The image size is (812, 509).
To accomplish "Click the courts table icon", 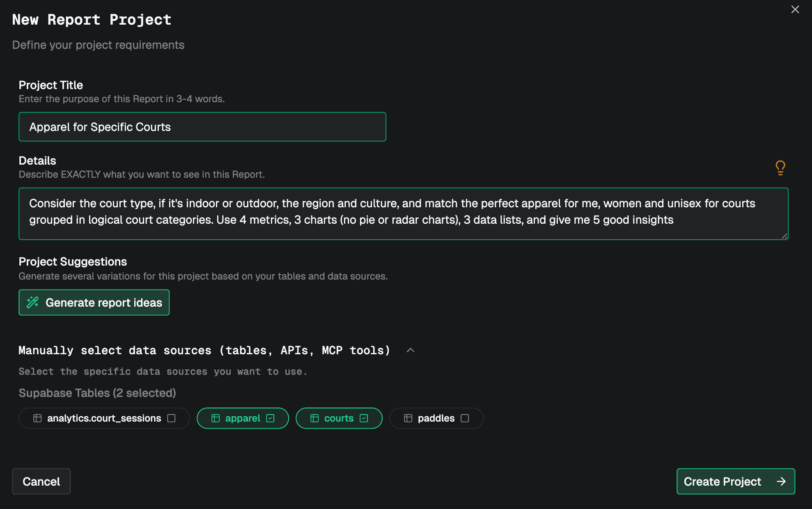I will (314, 418).
